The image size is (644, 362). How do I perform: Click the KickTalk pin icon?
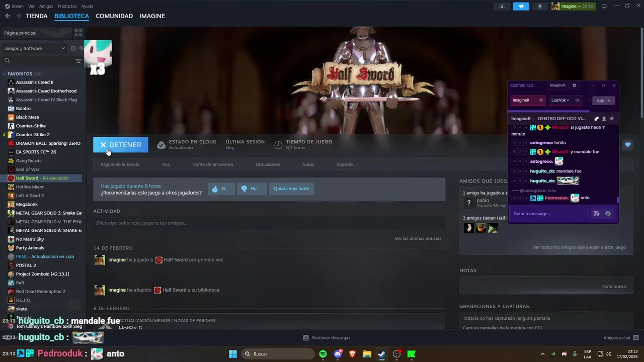[612, 119]
